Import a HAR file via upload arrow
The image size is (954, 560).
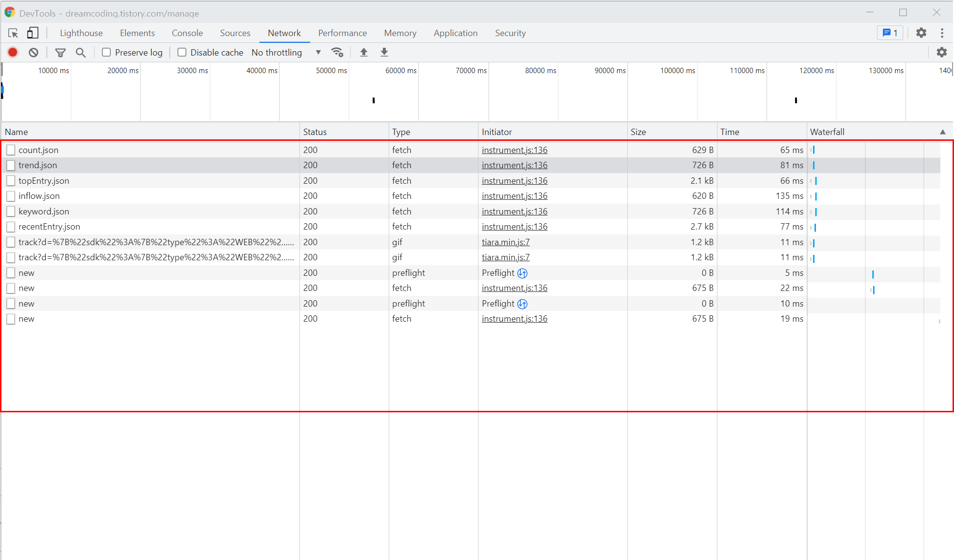pyautogui.click(x=364, y=52)
